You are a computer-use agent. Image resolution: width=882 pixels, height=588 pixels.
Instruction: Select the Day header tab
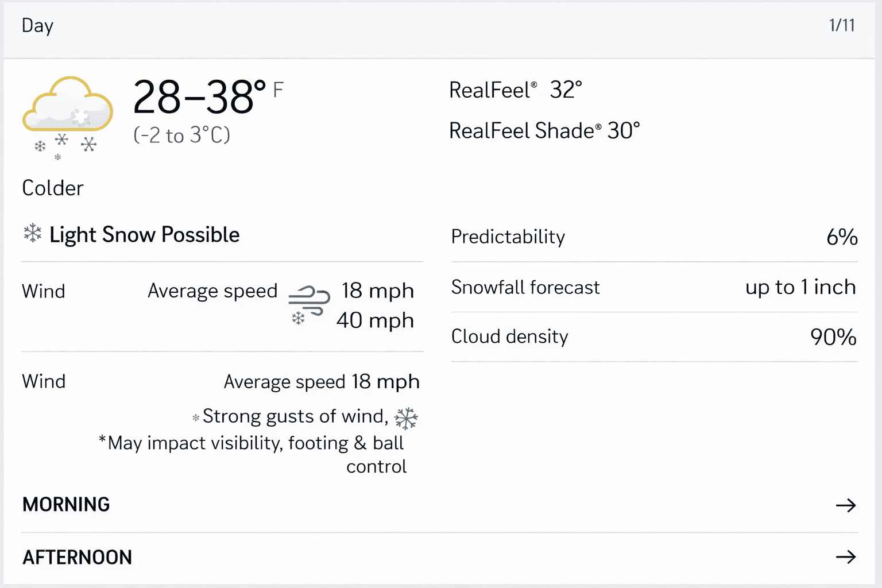(37, 26)
